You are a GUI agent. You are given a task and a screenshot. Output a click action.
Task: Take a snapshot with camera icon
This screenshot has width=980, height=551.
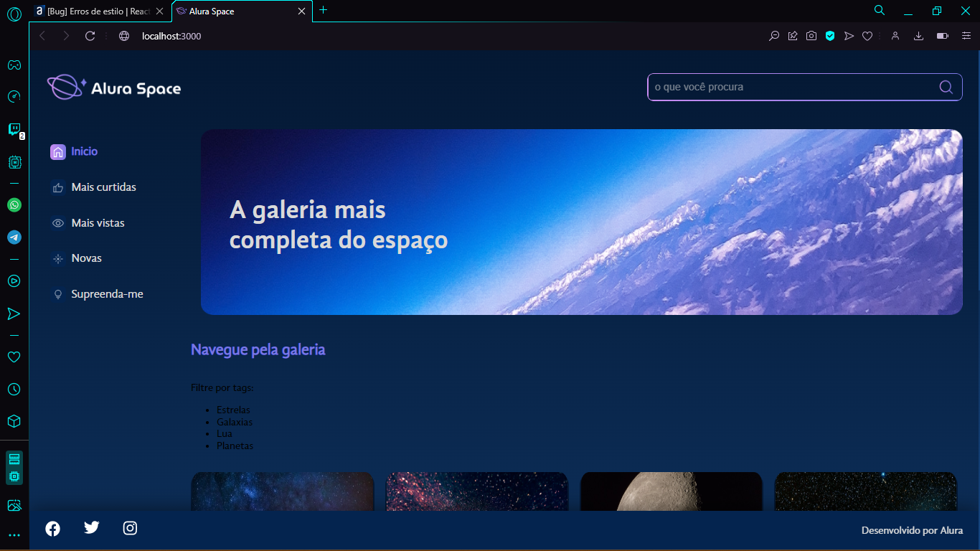pos(811,36)
